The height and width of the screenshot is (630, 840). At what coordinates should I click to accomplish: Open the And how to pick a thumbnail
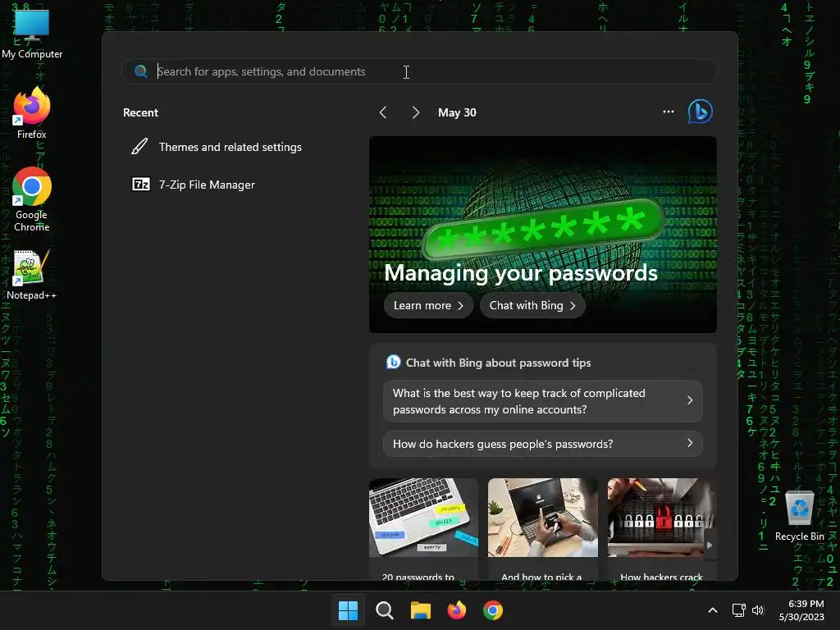point(543,518)
